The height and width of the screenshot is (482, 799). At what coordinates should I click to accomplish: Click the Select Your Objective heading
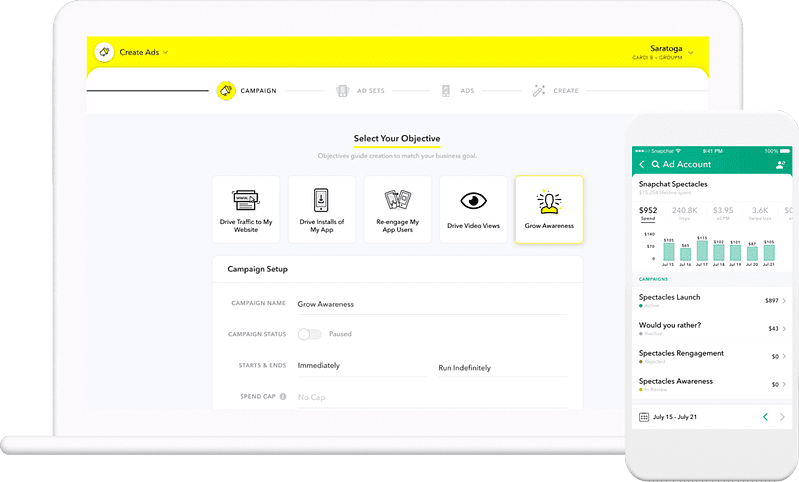point(397,139)
